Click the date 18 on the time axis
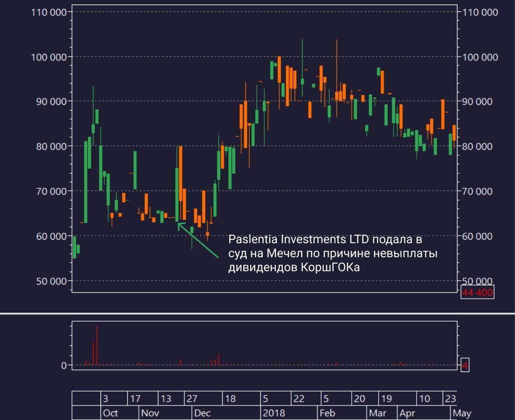Screen dimensions: 515x420 [230, 399]
